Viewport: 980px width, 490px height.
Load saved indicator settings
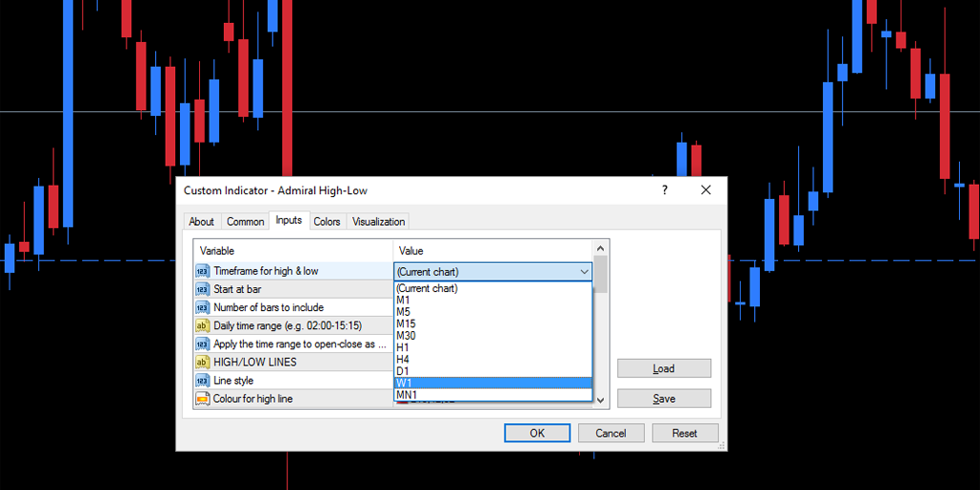coord(664,368)
